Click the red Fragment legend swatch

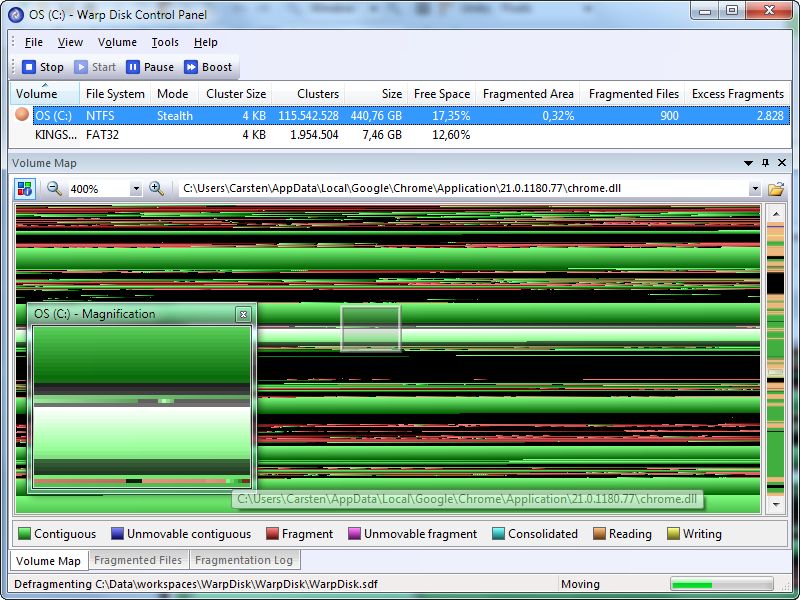pyautogui.click(x=272, y=534)
